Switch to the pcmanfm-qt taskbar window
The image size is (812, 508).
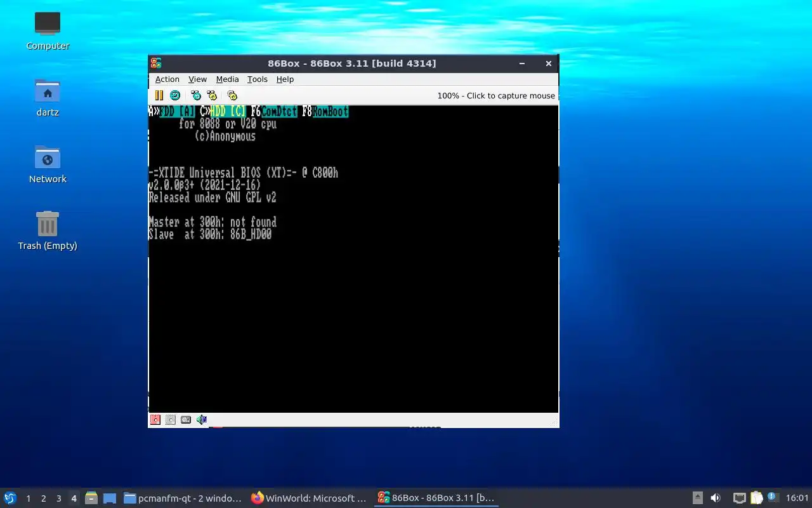(183, 498)
